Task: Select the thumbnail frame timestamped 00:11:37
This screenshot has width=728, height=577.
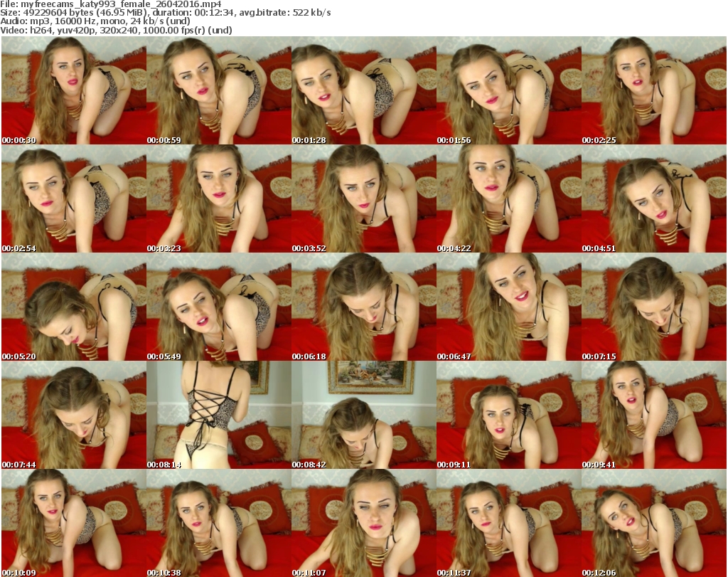Action: 509,523
